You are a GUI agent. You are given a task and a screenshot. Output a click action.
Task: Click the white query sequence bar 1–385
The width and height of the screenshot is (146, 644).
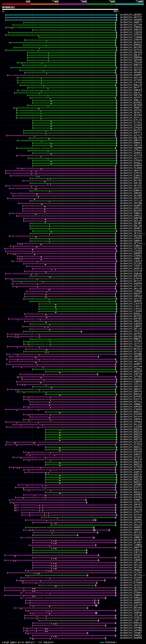tap(60, 10)
